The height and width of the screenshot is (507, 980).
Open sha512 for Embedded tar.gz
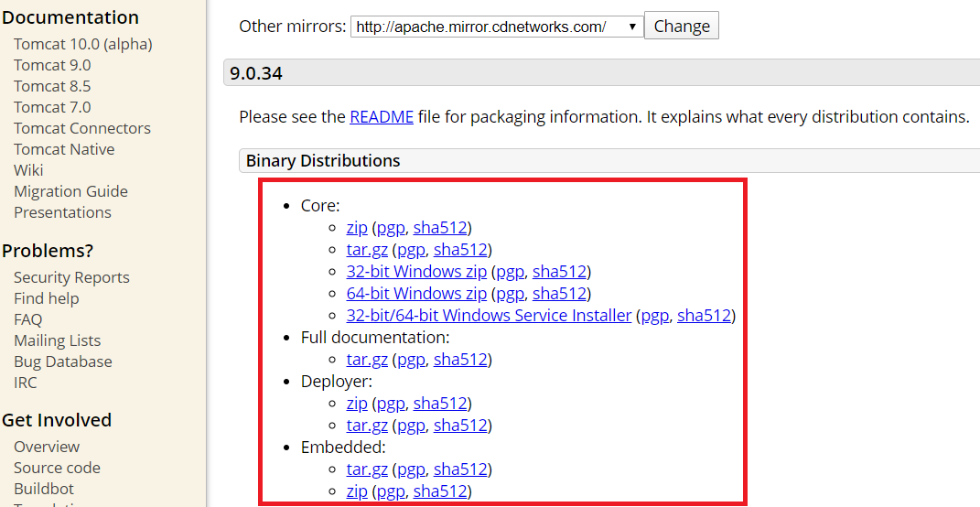pos(460,469)
